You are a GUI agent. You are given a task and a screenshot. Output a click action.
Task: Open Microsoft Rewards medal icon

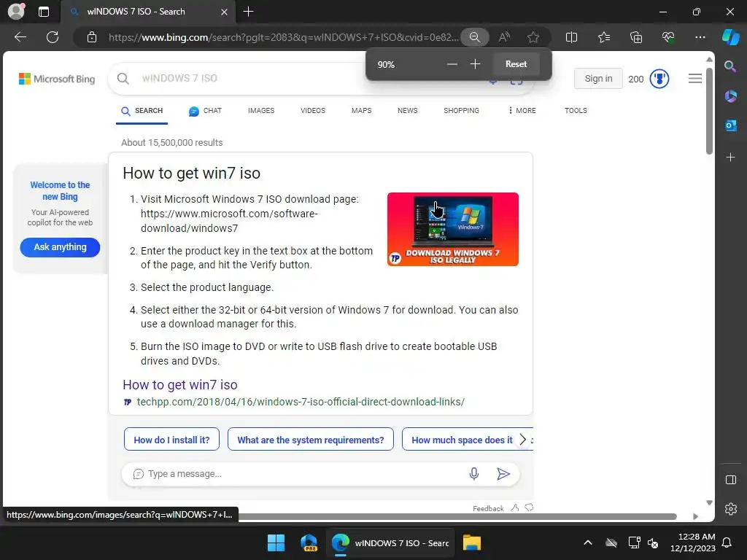click(659, 79)
